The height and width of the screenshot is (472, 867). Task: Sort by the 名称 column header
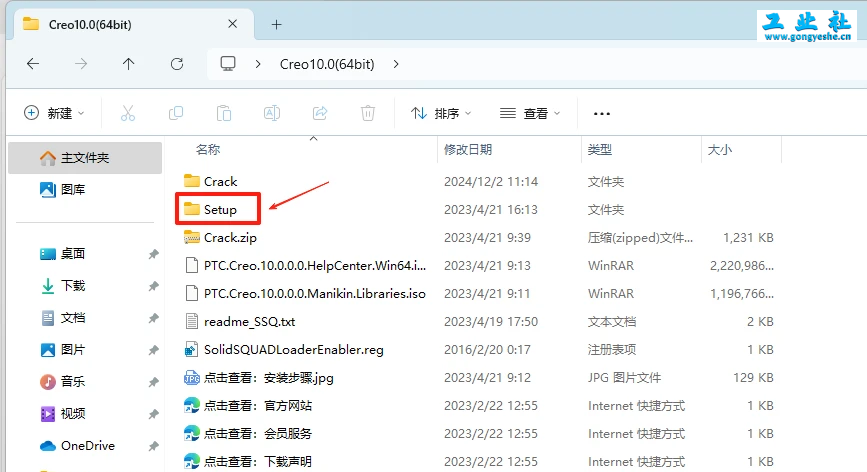[208, 149]
